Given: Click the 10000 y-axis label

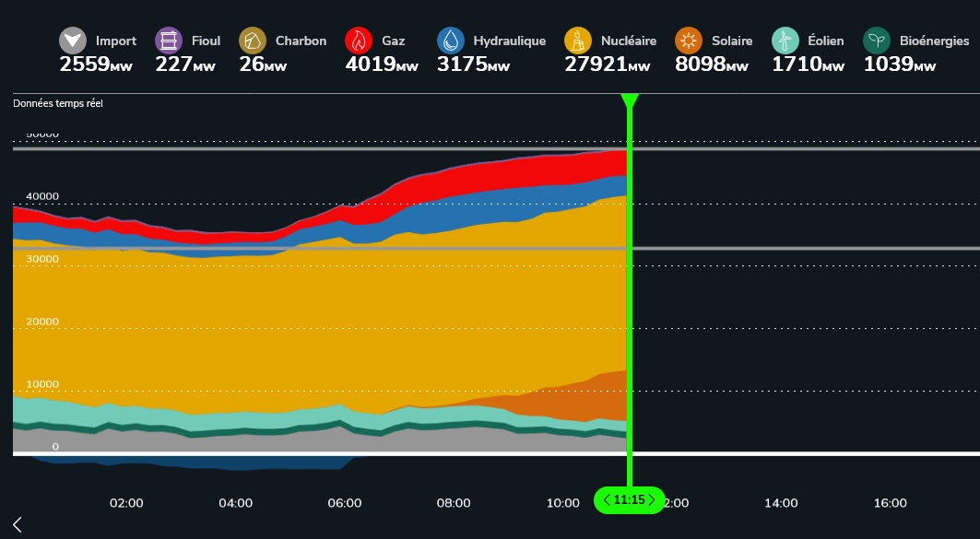Looking at the screenshot, I should click(x=42, y=384).
